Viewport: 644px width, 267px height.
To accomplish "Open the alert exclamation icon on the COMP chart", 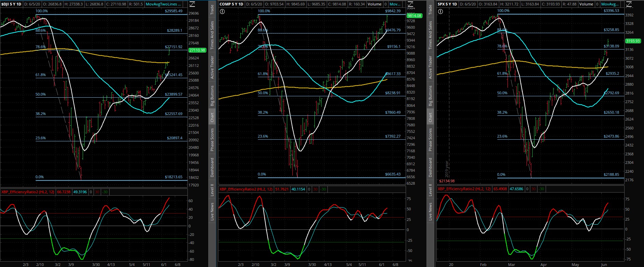I will [x=222, y=12].
